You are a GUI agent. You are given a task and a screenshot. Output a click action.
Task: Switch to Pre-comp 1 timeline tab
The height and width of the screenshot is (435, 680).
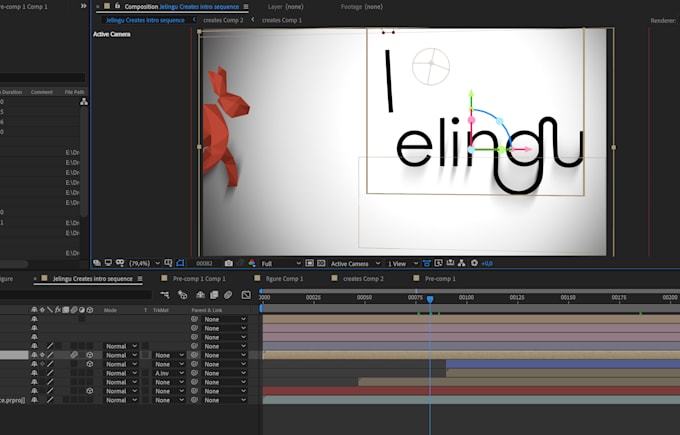coord(440,278)
